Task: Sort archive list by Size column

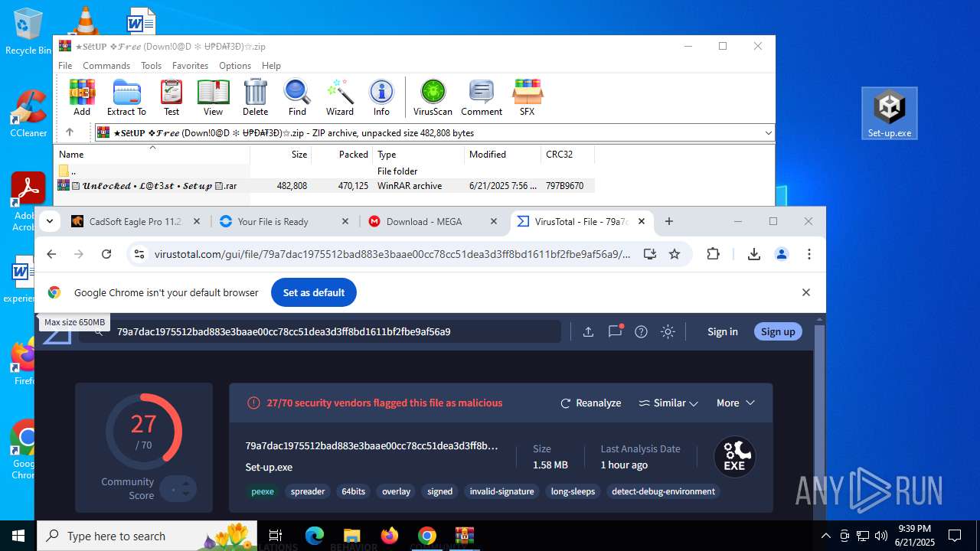Action: coord(280,155)
